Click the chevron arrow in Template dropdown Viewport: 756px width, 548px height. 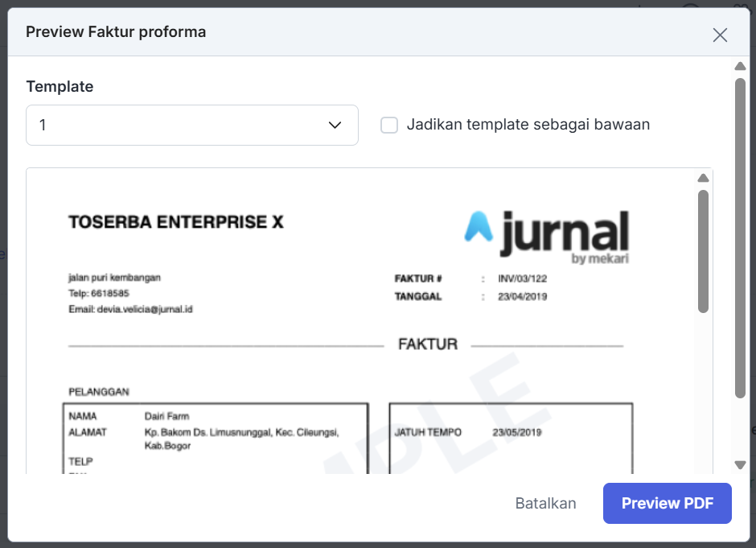coord(335,125)
